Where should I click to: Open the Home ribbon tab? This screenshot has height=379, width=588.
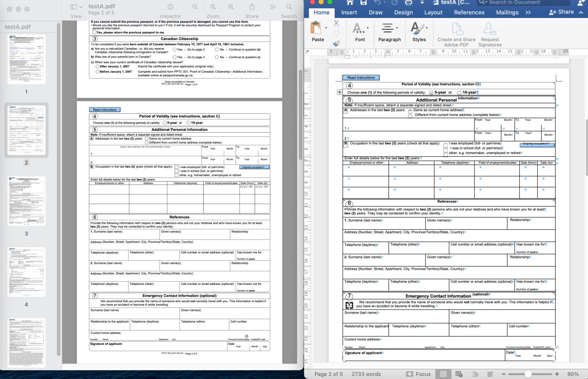[322, 12]
